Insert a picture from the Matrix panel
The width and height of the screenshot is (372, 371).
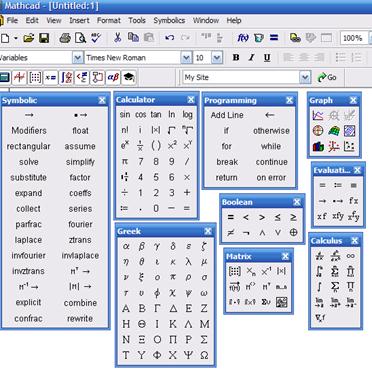(282, 302)
